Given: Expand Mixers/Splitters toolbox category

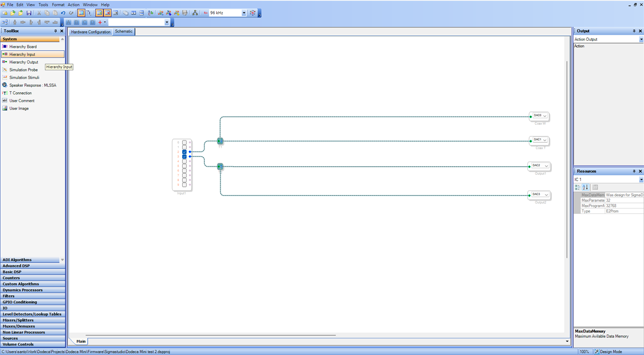Looking at the screenshot, I should (x=33, y=320).
